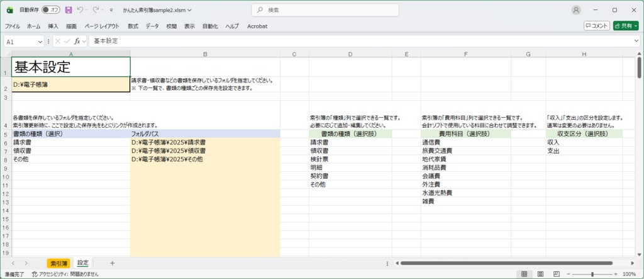
Task: Expand the formula bar chevron
Action: click(x=636, y=41)
